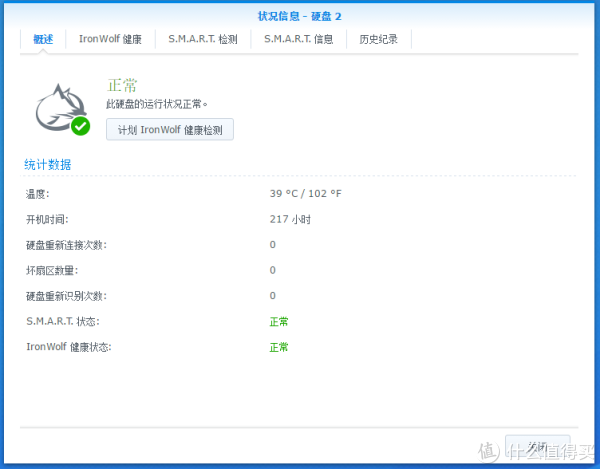Go to the S.M.A.R.T. 信息 tab
600x469 pixels.
coord(299,39)
